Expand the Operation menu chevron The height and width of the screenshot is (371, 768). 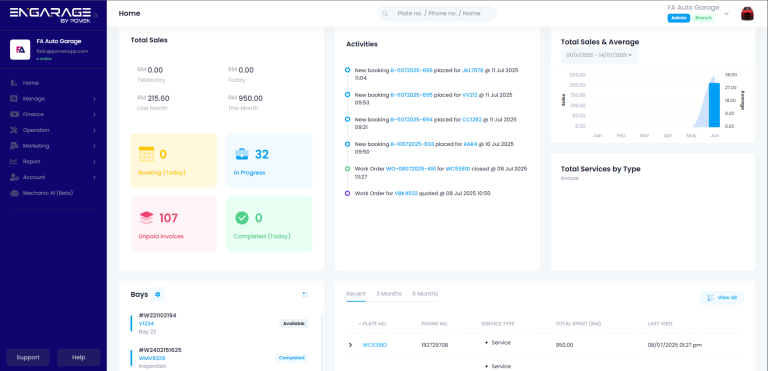[x=94, y=130]
